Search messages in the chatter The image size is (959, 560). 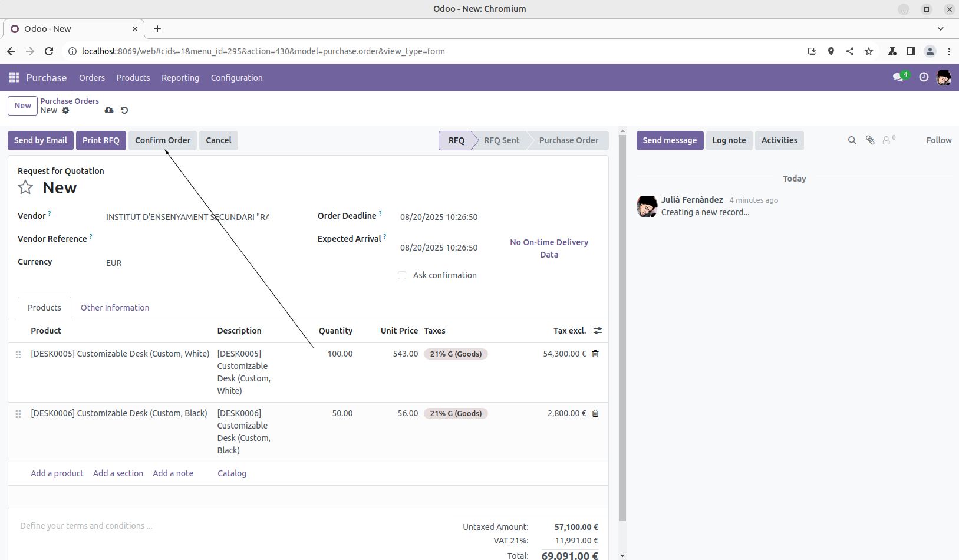852,140
